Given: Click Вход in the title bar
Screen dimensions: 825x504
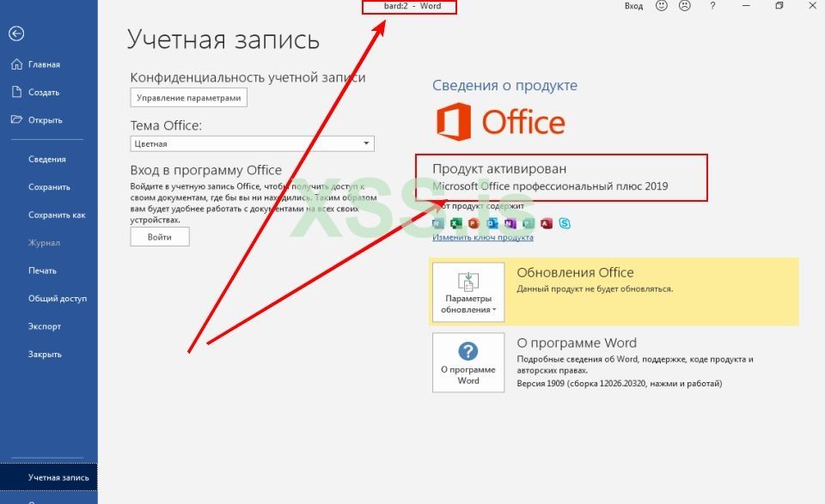Looking at the screenshot, I should 633,6.
